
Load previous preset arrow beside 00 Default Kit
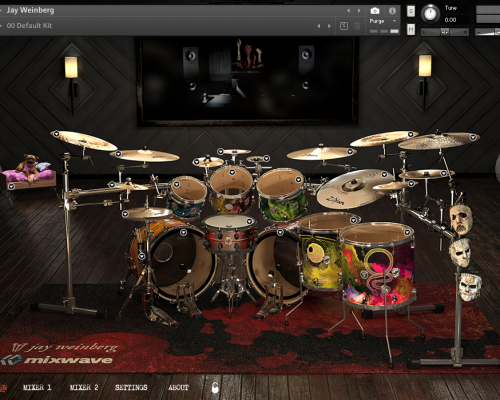pos(319,26)
